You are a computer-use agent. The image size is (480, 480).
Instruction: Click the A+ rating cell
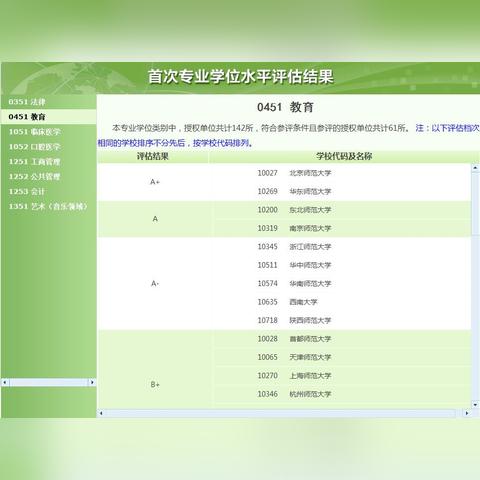coord(155,182)
